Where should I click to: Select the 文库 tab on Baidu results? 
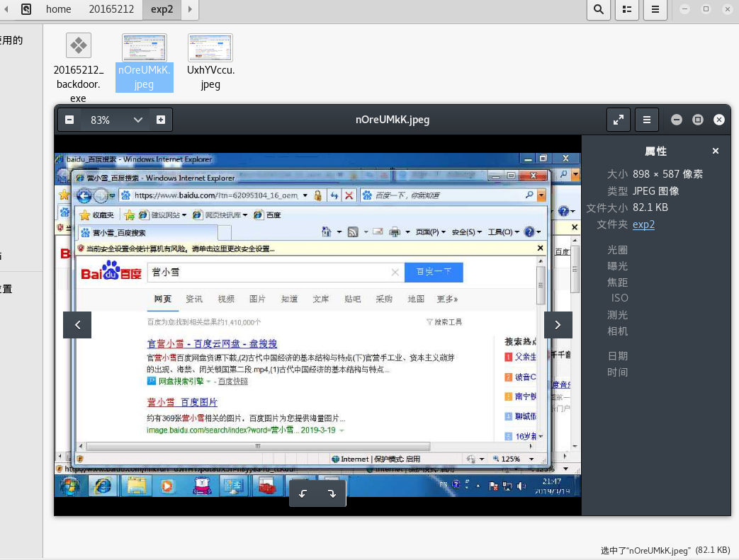[320, 299]
